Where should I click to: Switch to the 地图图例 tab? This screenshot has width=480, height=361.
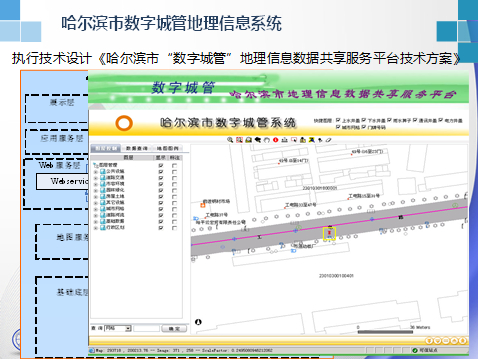click(168, 148)
